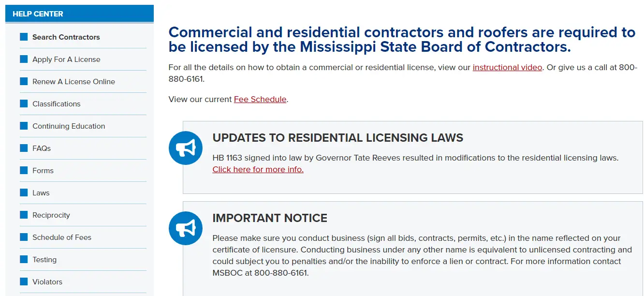Click the Help Center header bar
Image resolution: width=644 pixels, height=296 pixels.
click(79, 14)
